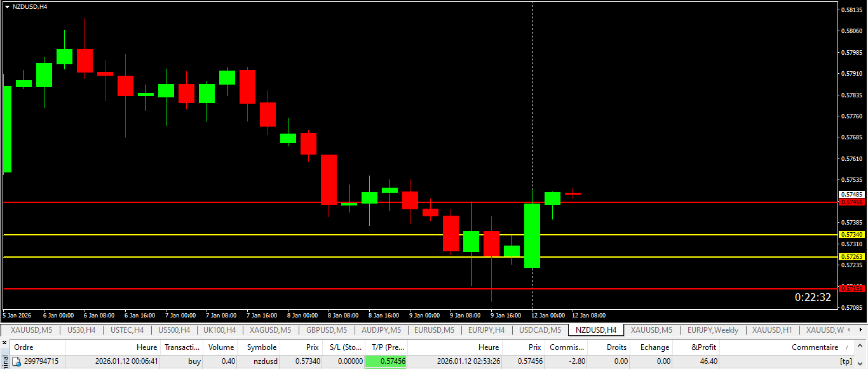
Task: Click the nzdusd symbol cell
Action: (x=259, y=361)
